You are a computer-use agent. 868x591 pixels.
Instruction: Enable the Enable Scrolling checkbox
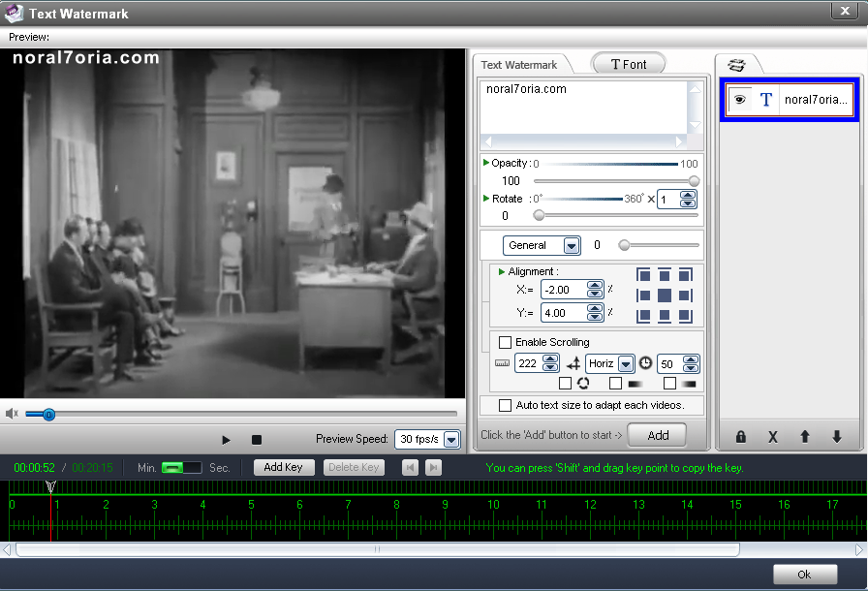tap(505, 342)
